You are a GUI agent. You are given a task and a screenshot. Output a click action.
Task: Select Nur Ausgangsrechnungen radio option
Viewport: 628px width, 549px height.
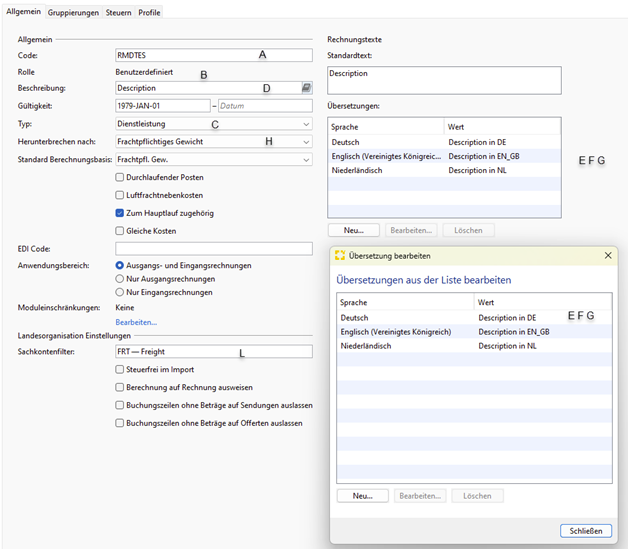[x=121, y=279]
